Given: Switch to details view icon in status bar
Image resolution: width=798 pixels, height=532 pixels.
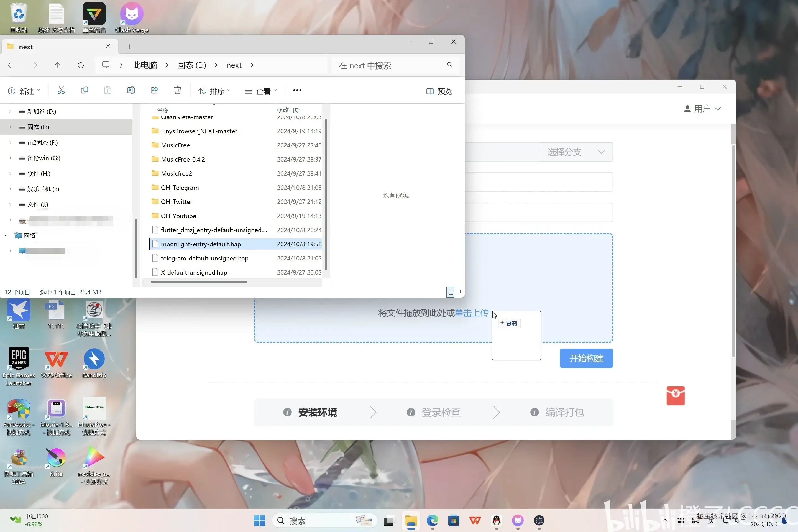Looking at the screenshot, I should point(450,292).
